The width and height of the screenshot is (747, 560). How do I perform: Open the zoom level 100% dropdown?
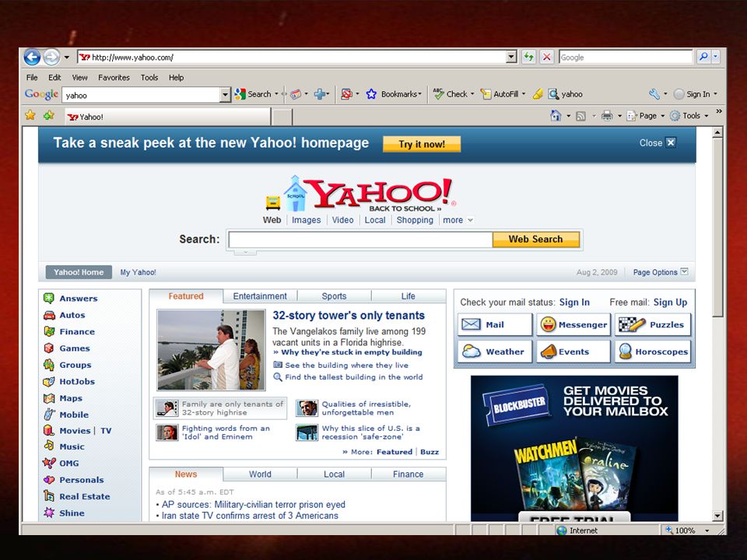coord(707,530)
